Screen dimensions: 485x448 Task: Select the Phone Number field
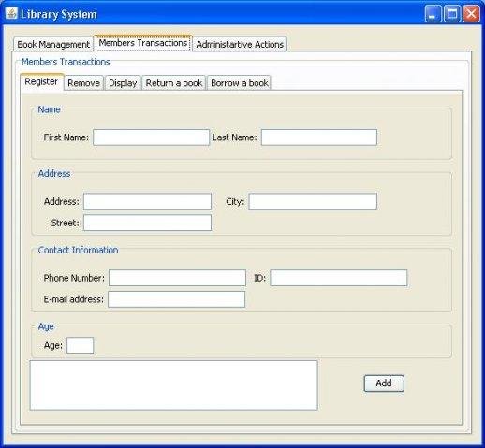[177, 278]
